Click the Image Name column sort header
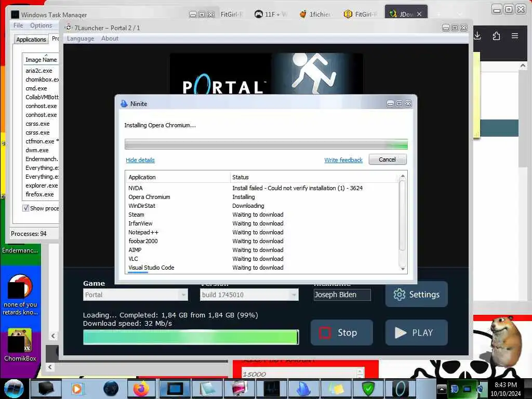Image resolution: width=532 pixels, height=399 pixels. click(x=41, y=59)
